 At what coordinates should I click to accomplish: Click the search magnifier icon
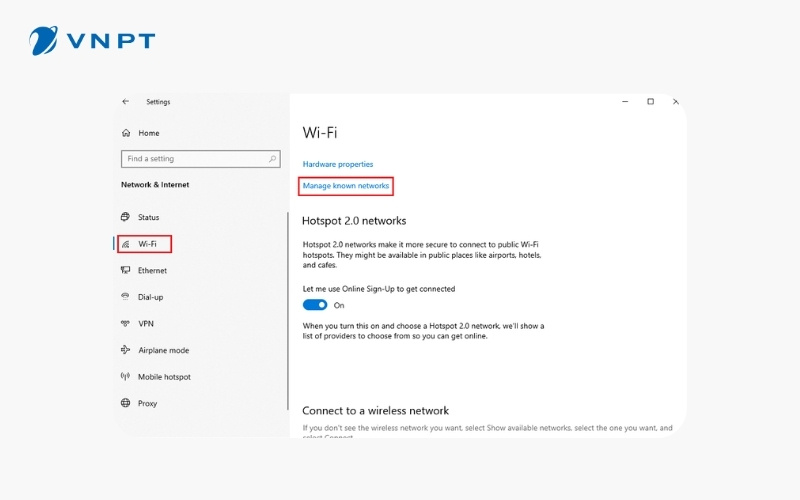point(272,159)
